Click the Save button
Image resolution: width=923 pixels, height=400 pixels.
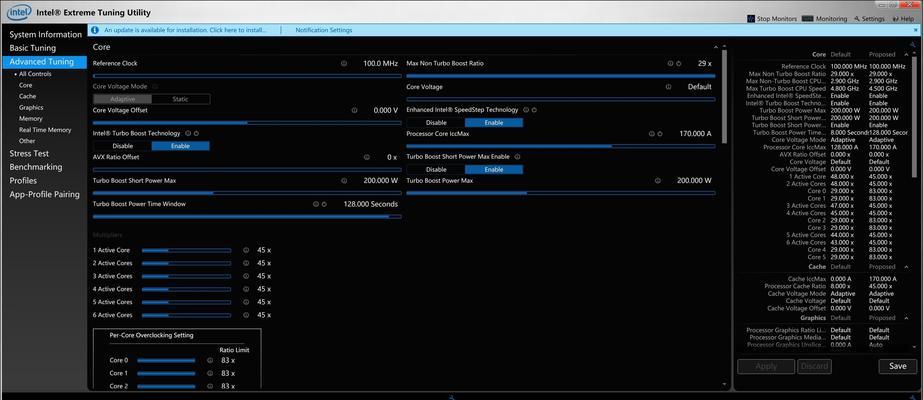tap(898, 366)
